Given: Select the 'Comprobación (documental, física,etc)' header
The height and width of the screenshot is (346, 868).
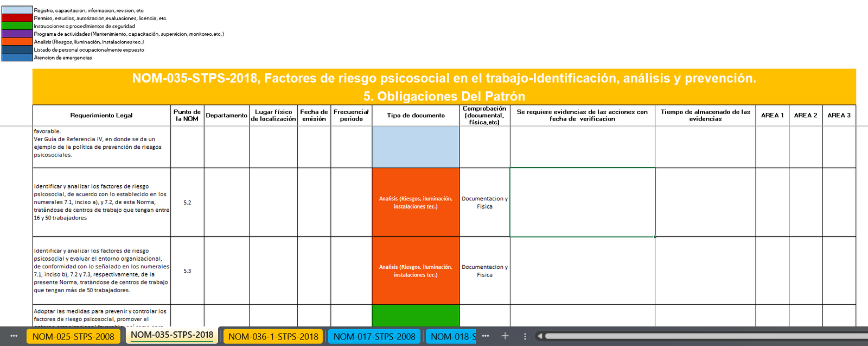Looking at the screenshot, I should (x=484, y=116).
